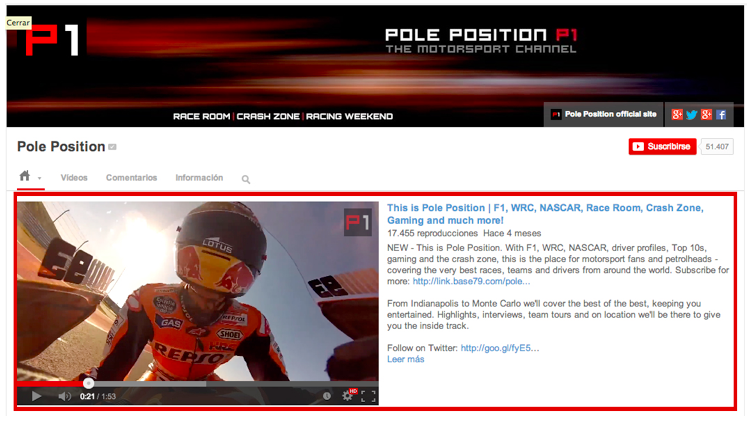Open 'This is Pole Position' video title link
The height and width of the screenshot is (421, 754).
[545, 214]
